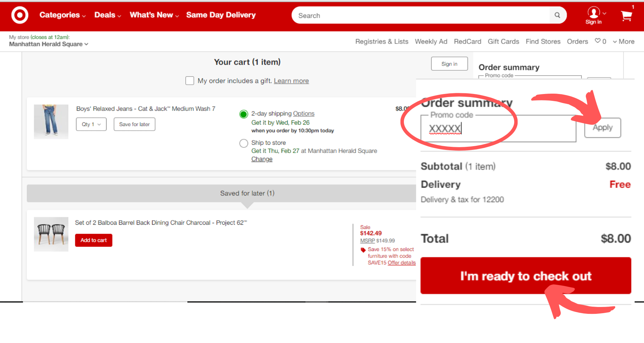The width and height of the screenshot is (644, 343).
Task: Open the gift Learn more link
Action: click(291, 81)
